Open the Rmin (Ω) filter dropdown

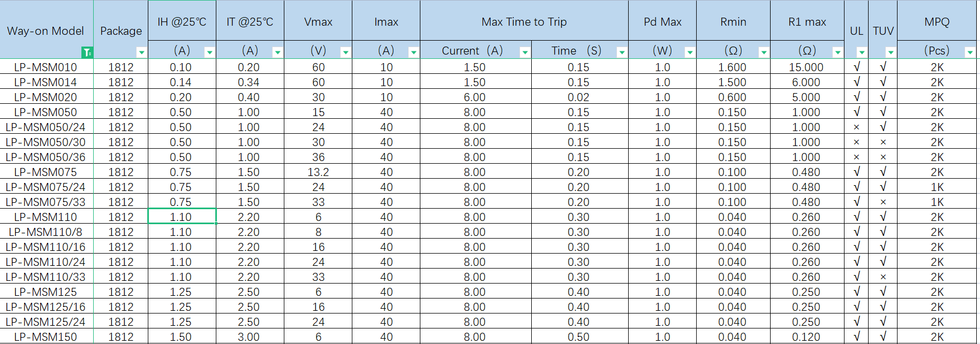764,52
